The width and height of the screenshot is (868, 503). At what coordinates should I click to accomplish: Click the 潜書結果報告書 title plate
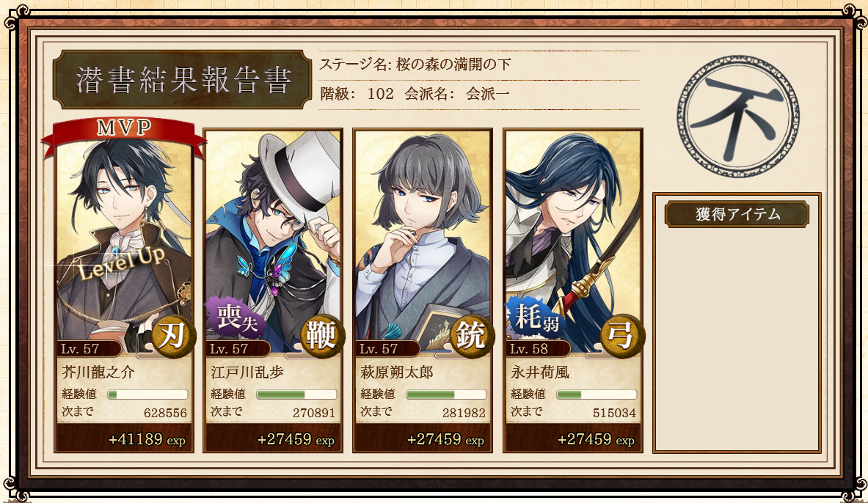pos(183,80)
